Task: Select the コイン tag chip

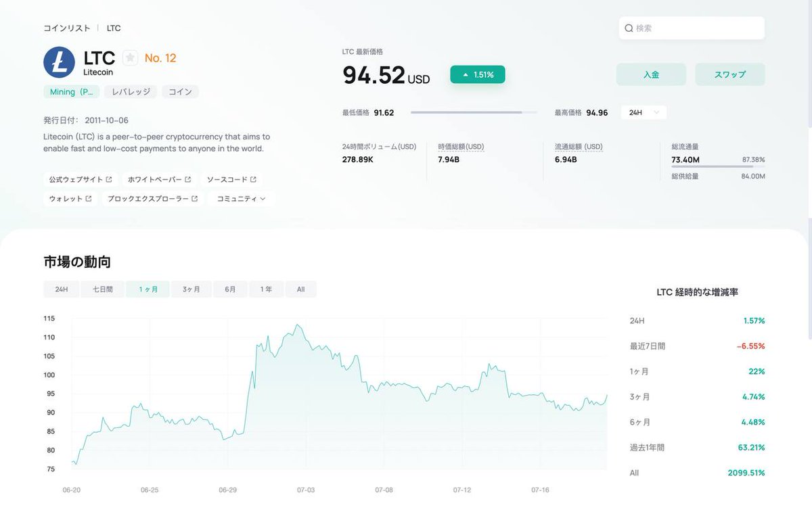Action: tap(180, 91)
